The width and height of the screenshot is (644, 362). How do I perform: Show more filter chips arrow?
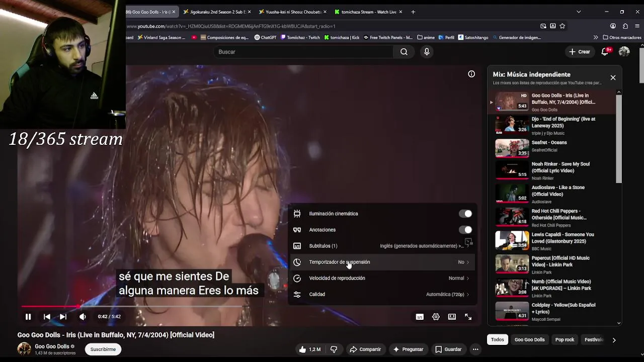[x=614, y=340]
